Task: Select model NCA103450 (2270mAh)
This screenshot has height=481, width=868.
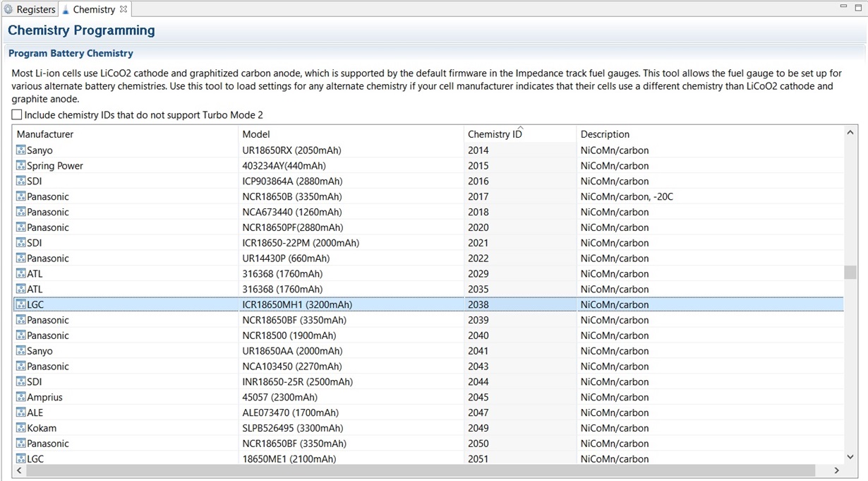Action: point(292,367)
